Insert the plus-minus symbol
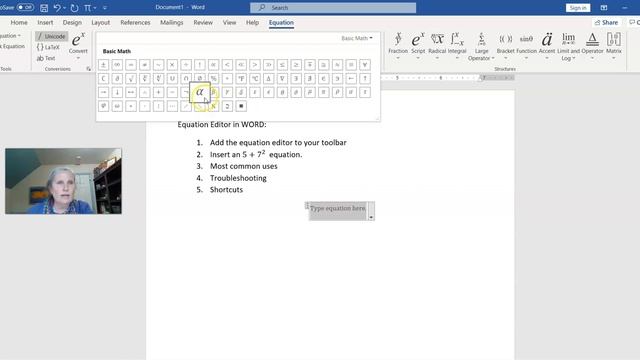Screen dimensions: 640x360 pos(103,65)
